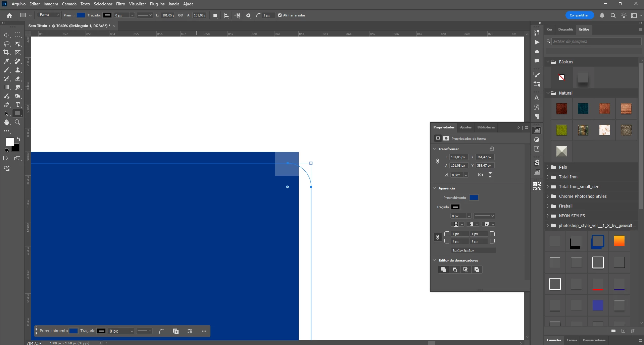The height and width of the screenshot is (345, 644).
Task: Expand the Pelo styles folder
Action: click(x=548, y=167)
